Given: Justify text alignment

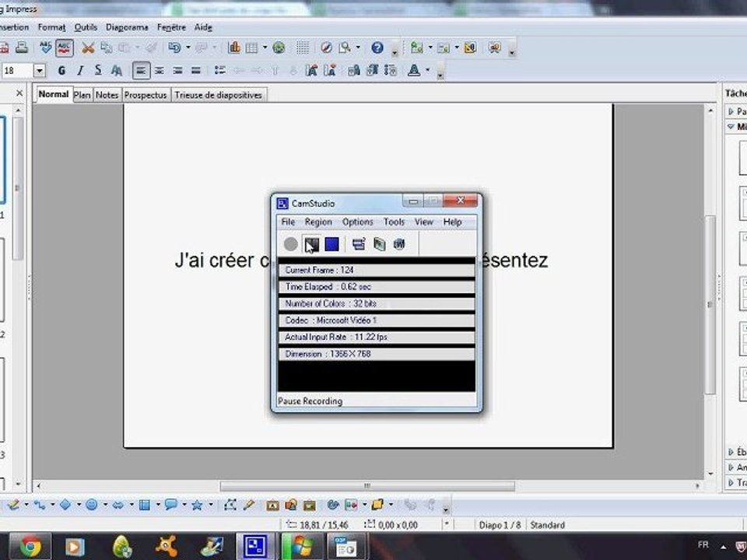Looking at the screenshot, I should tap(196, 71).
